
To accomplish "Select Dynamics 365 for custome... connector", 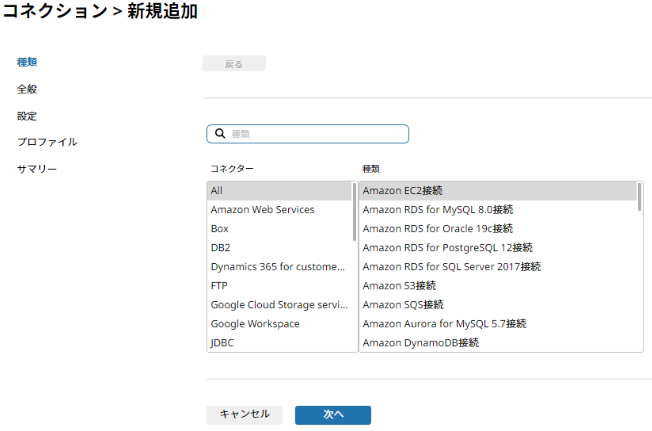I will click(x=279, y=267).
